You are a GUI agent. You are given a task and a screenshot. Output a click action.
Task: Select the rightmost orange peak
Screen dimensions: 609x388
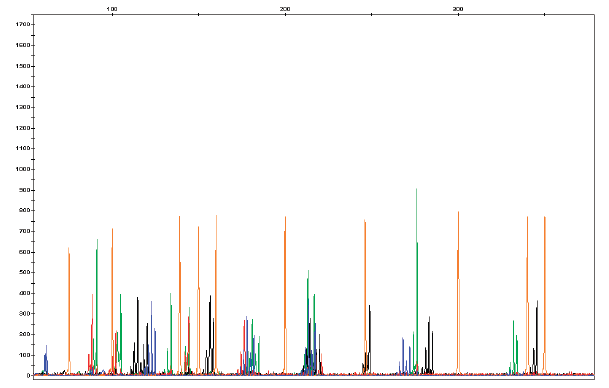pos(545,296)
